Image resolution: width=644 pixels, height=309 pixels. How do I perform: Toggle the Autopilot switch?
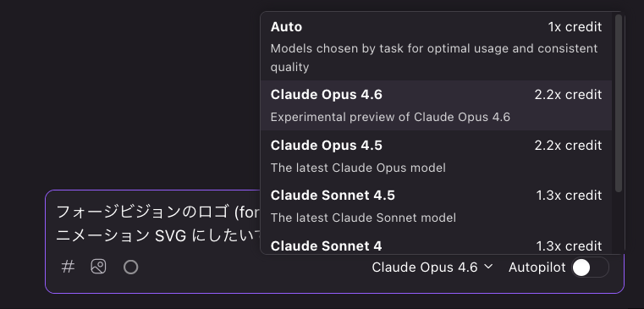click(590, 268)
